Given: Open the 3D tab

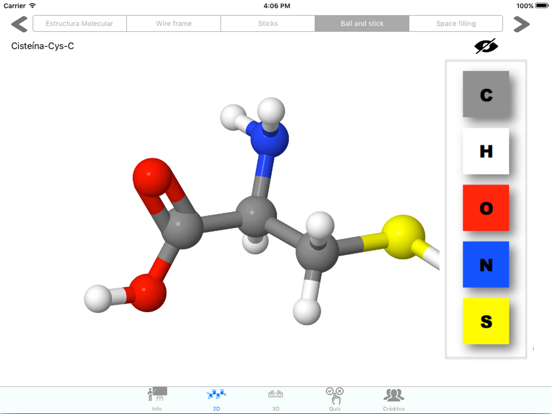Looking at the screenshot, I should [275, 399].
